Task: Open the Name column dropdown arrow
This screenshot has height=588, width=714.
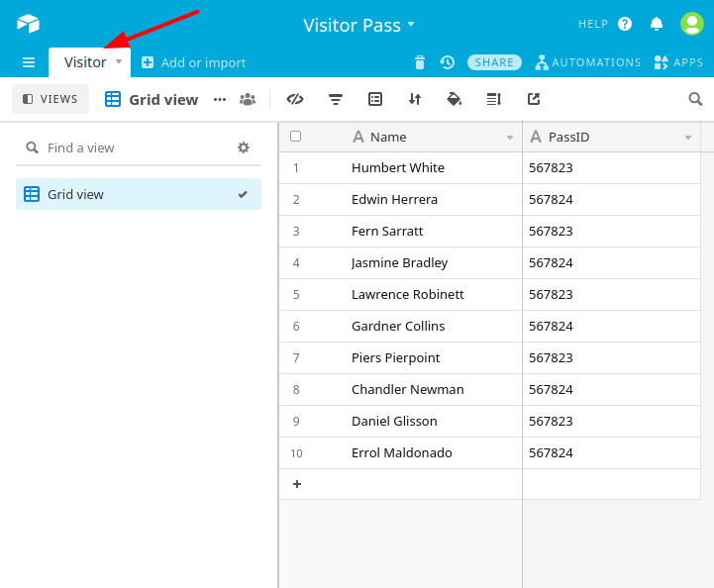Action: (x=510, y=138)
